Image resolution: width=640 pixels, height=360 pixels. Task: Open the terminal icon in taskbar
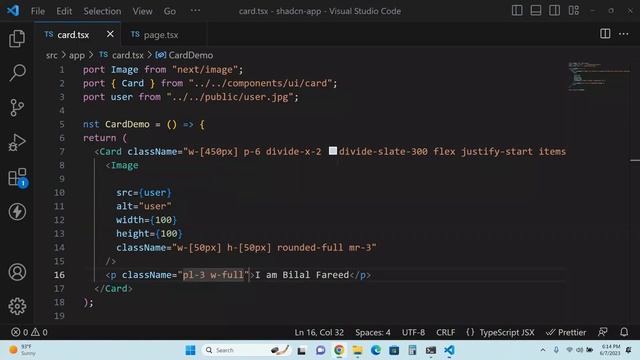tap(431, 350)
